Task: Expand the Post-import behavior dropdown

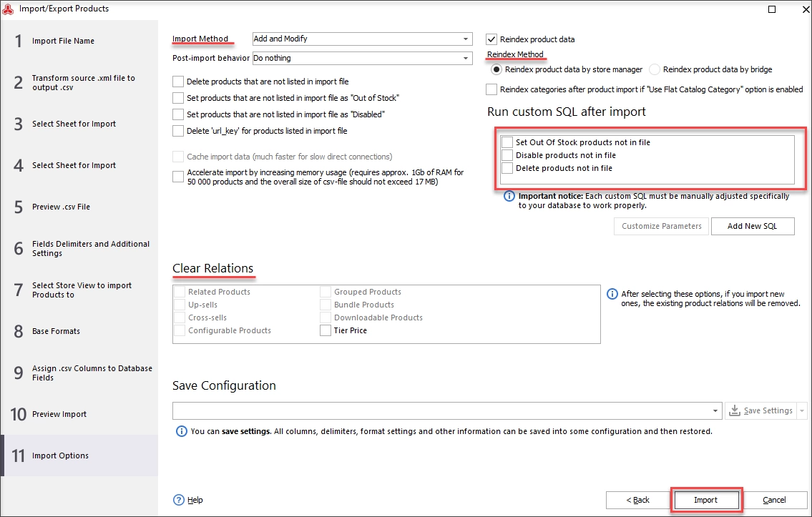Action: click(x=465, y=59)
